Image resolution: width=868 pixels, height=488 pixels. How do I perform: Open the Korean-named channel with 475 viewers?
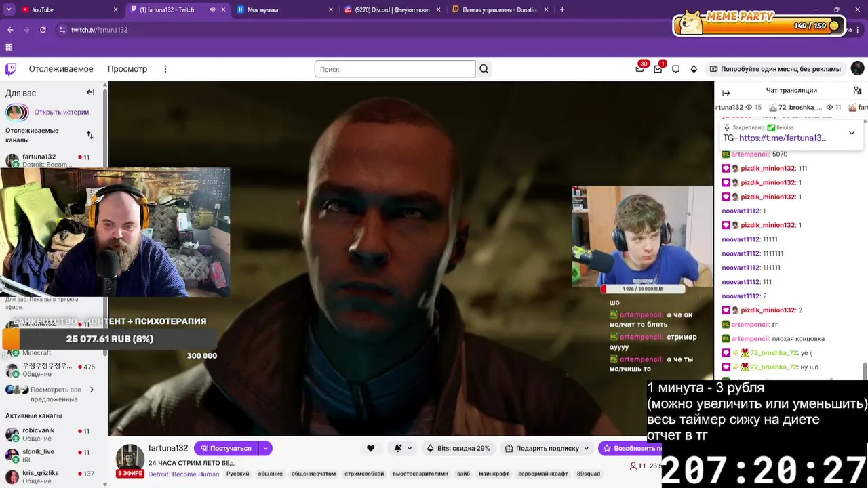coord(52,370)
